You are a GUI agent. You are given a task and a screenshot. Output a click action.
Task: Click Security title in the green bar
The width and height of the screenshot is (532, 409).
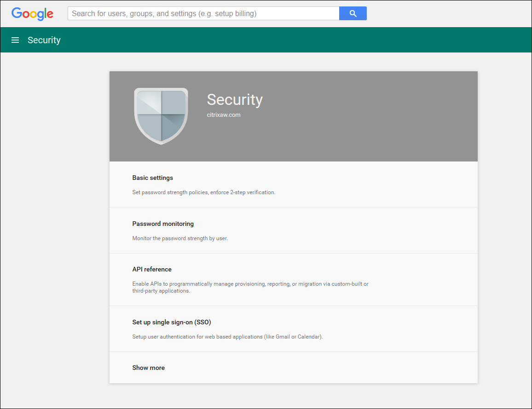pos(44,40)
